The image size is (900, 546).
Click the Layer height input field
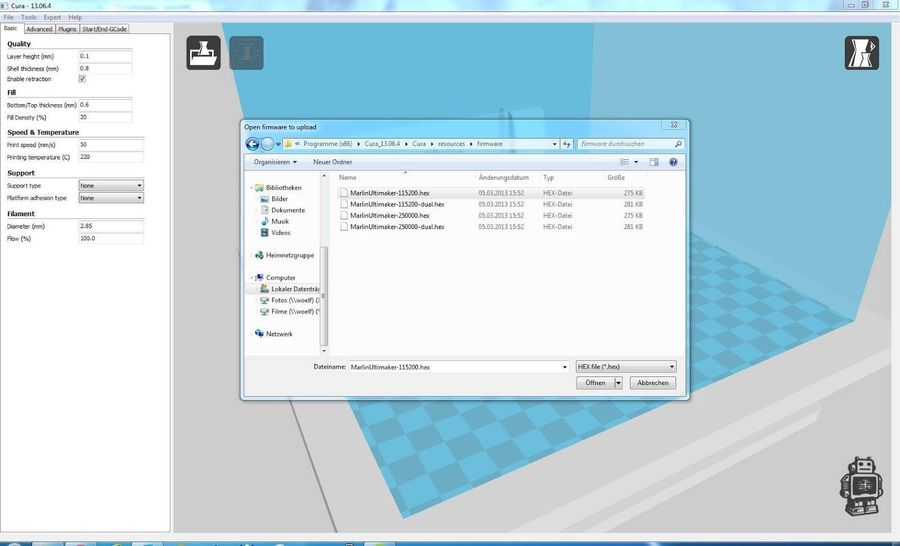(x=105, y=56)
